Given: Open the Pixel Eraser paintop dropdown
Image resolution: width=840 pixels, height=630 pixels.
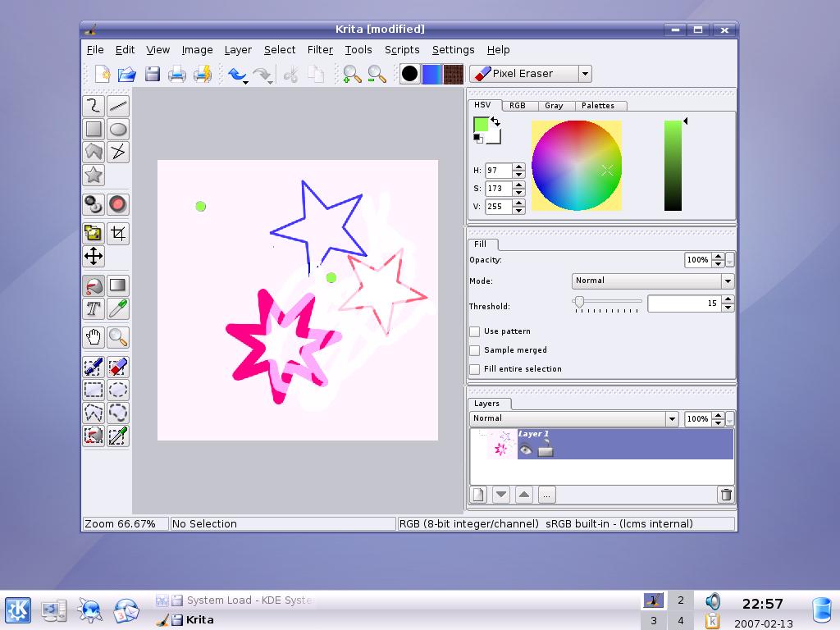Looking at the screenshot, I should point(585,74).
